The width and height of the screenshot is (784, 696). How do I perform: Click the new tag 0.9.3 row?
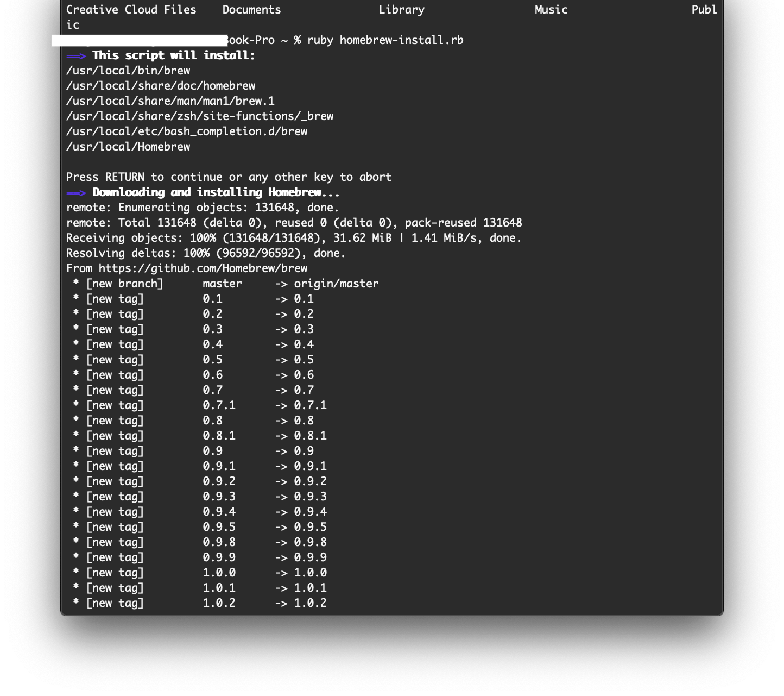point(200,497)
